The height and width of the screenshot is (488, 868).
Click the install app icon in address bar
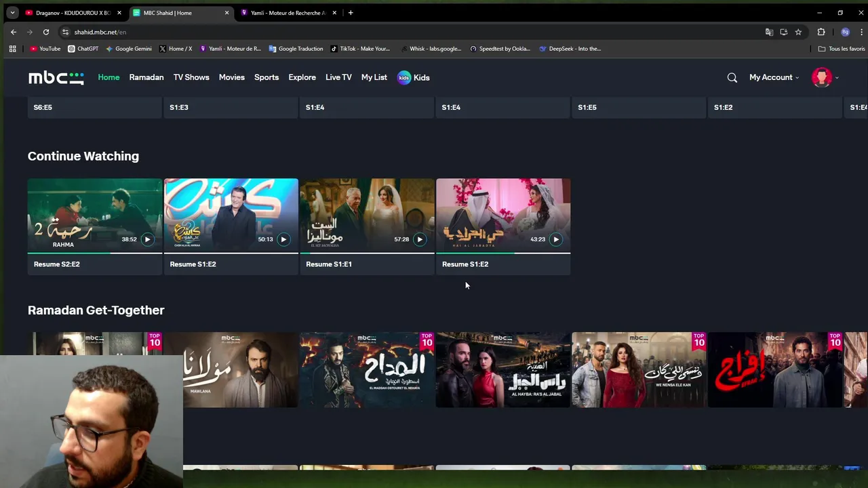coord(784,32)
